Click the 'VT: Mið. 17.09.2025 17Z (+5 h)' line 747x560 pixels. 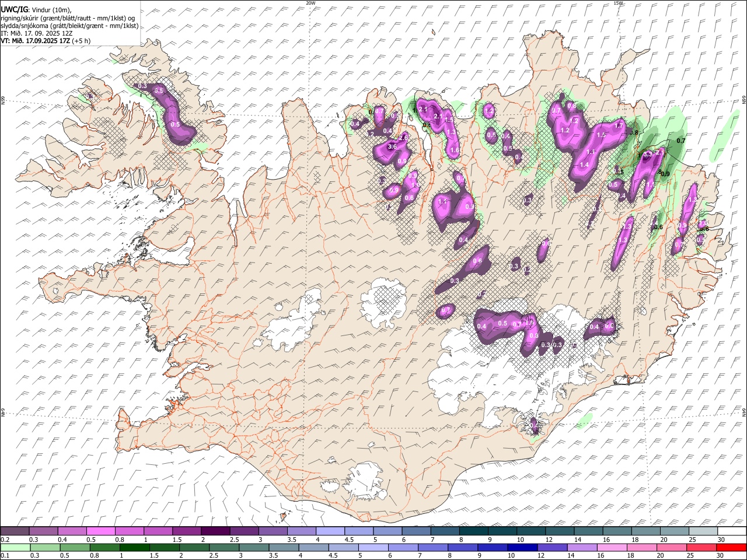coord(46,41)
